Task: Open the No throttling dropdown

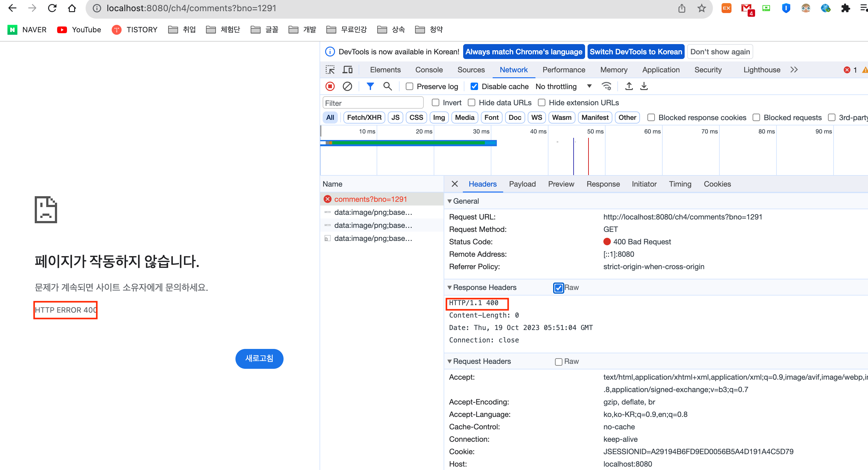Action: (x=563, y=87)
